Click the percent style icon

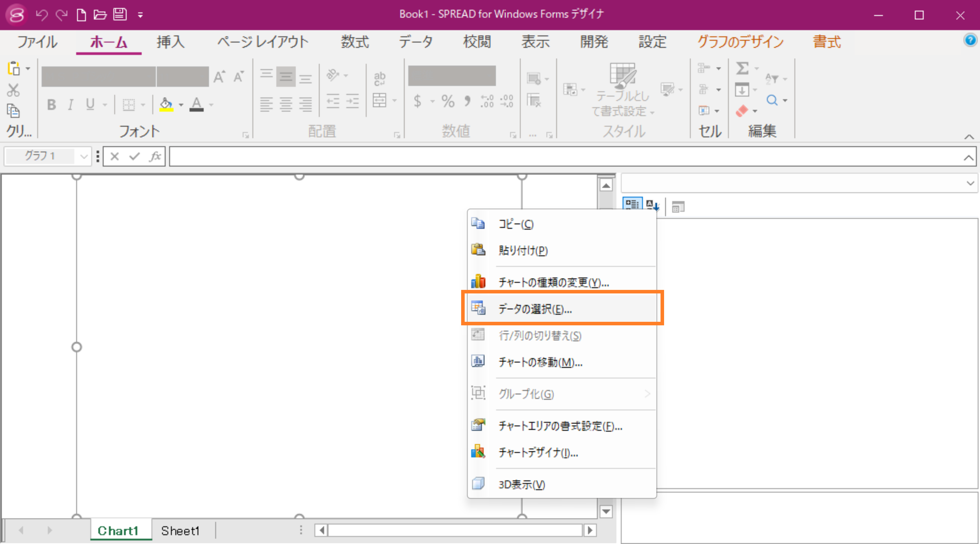click(x=448, y=101)
